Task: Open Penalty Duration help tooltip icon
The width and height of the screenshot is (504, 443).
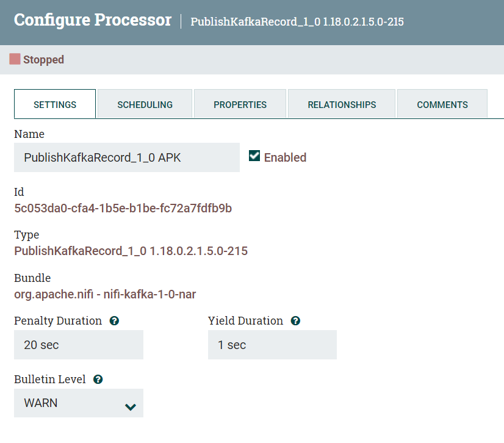Action: (x=114, y=320)
